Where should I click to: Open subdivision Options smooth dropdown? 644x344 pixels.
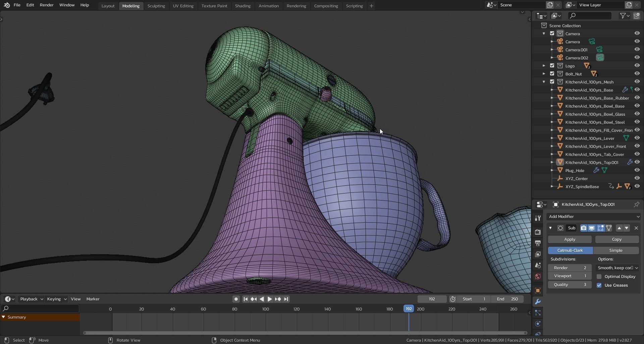[x=617, y=268]
